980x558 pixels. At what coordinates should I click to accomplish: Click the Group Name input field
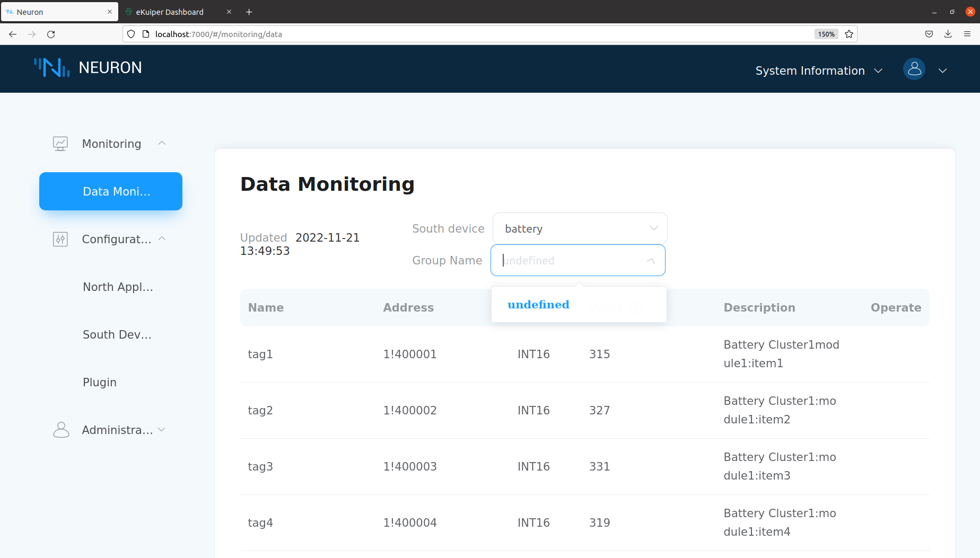pyautogui.click(x=570, y=260)
